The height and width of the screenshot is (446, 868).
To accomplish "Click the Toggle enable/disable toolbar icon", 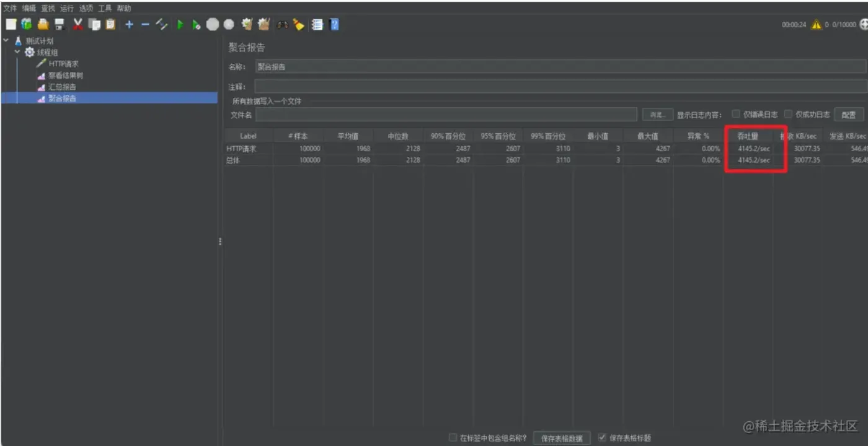I will [162, 24].
